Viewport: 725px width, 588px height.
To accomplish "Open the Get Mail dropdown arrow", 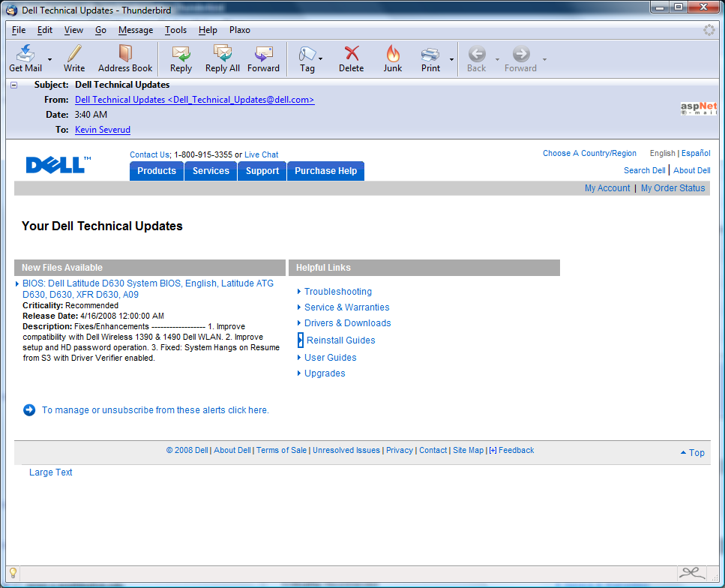I will pos(50,59).
